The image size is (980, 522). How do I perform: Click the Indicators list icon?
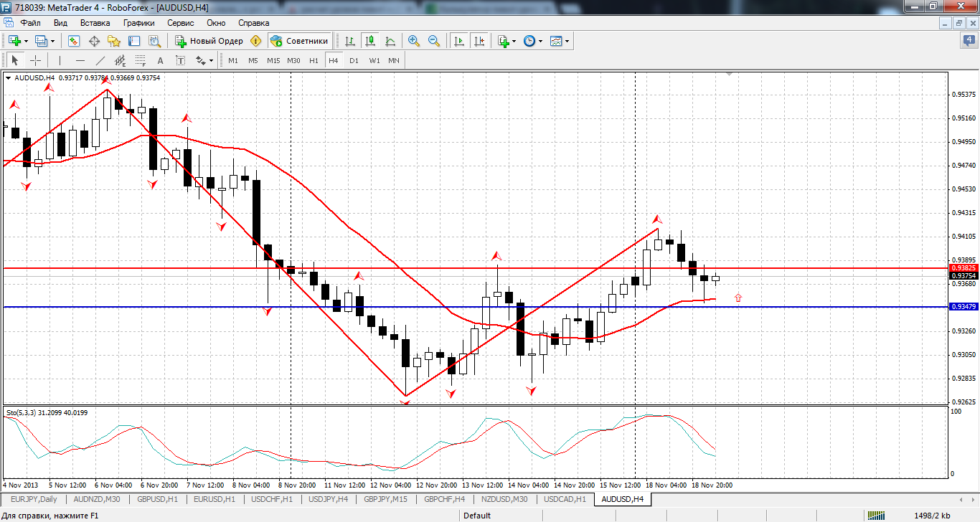[x=503, y=41]
